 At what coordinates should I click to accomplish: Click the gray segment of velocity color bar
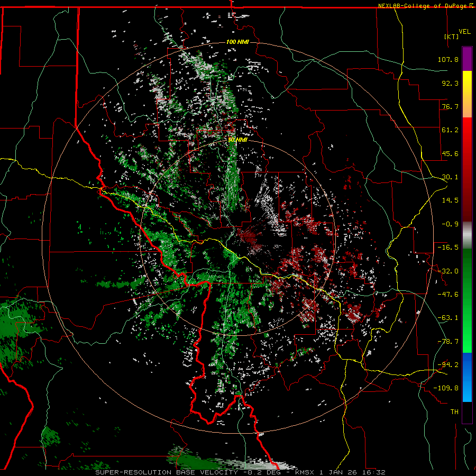(x=467, y=235)
